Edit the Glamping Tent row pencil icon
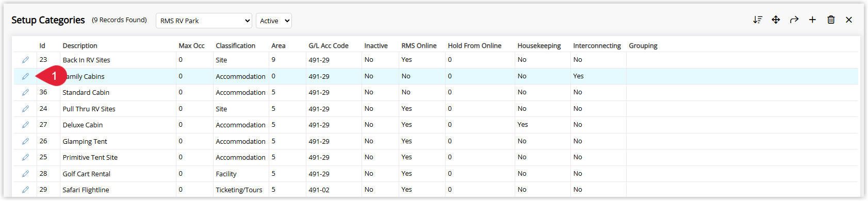Viewport: 868px width, 201px height. [x=25, y=141]
